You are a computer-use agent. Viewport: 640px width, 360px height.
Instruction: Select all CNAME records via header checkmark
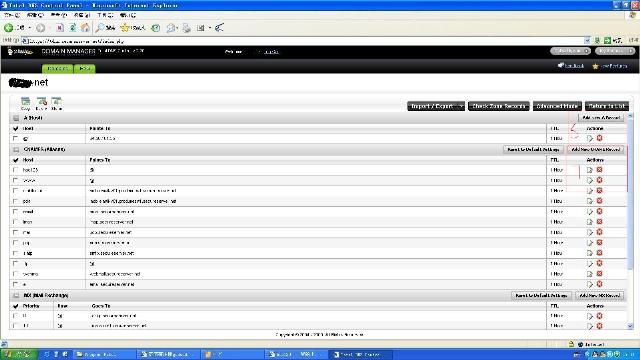pos(16,160)
